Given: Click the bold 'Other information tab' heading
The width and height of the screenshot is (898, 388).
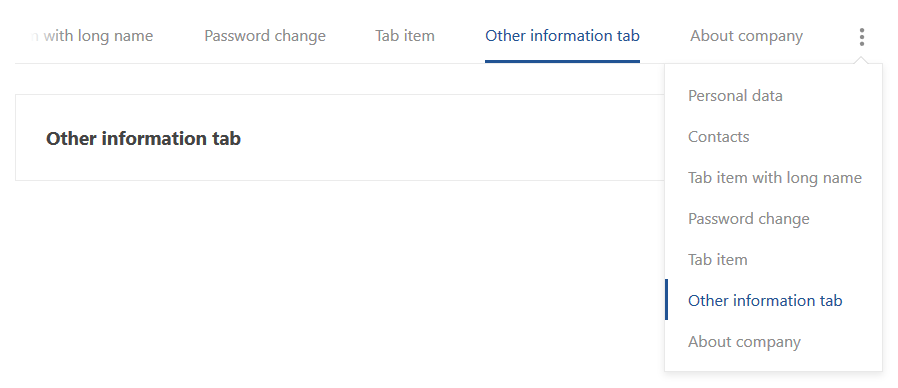Looking at the screenshot, I should coord(143,139).
